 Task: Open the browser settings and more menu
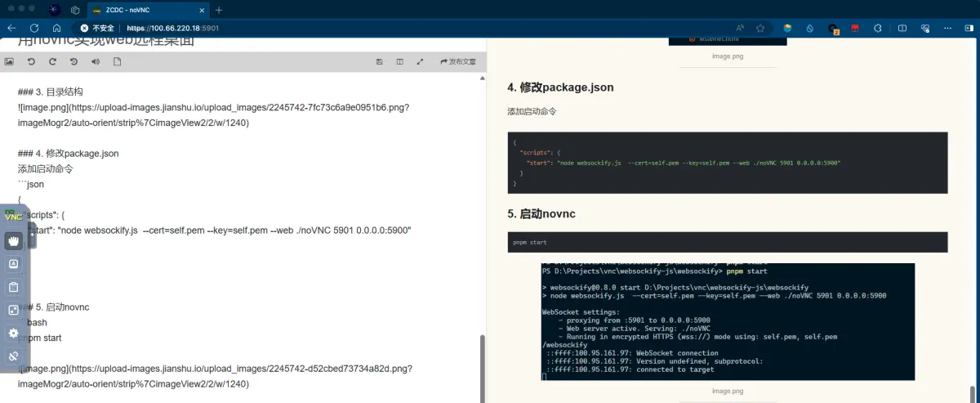(948, 28)
